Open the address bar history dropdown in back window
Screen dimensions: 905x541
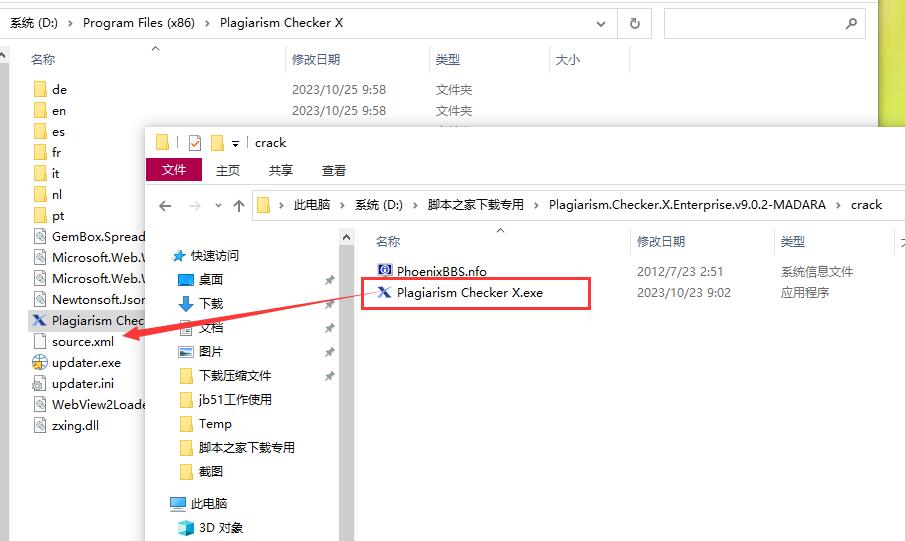click(601, 24)
